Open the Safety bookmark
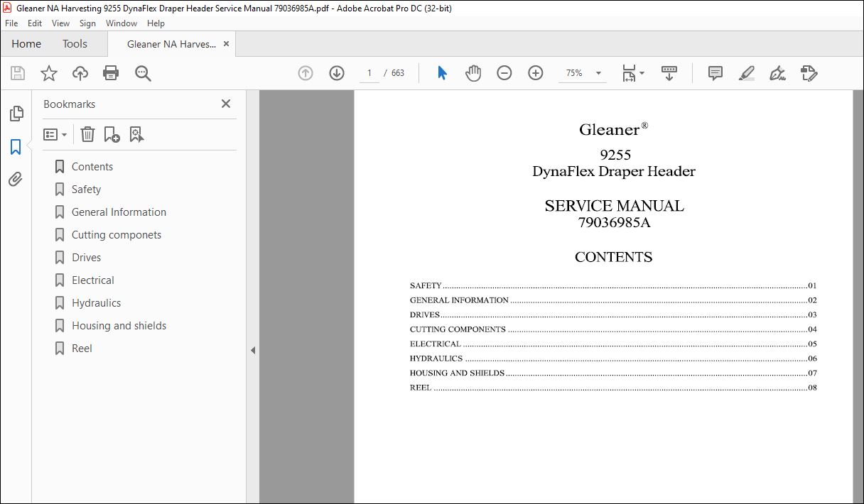Viewport: 864px width, 504px height. [x=86, y=190]
